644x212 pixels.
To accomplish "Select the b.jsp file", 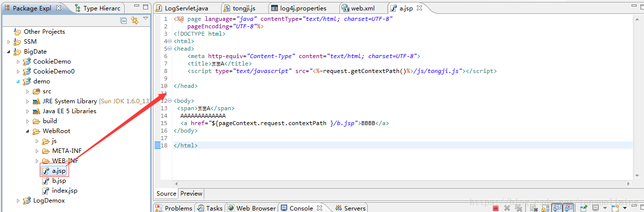I will point(59,181).
